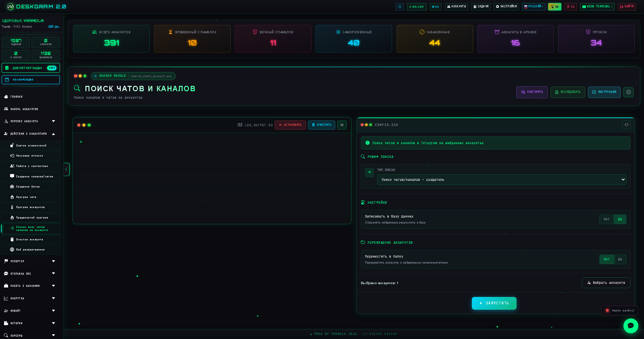Viewport: 644px width, 339px height.
Task: Click the lock icon for Снятие ограничений
Action: pyautogui.click(x=12, y=145)
